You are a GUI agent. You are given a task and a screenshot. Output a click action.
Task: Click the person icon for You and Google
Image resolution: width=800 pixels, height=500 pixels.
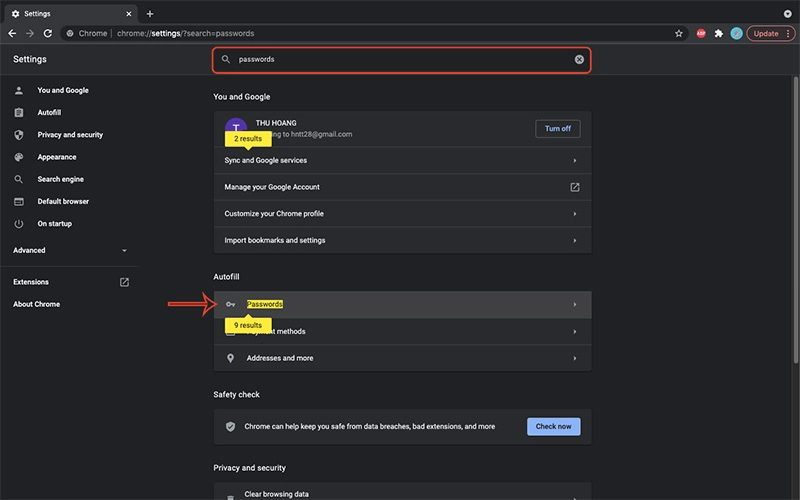19,90
